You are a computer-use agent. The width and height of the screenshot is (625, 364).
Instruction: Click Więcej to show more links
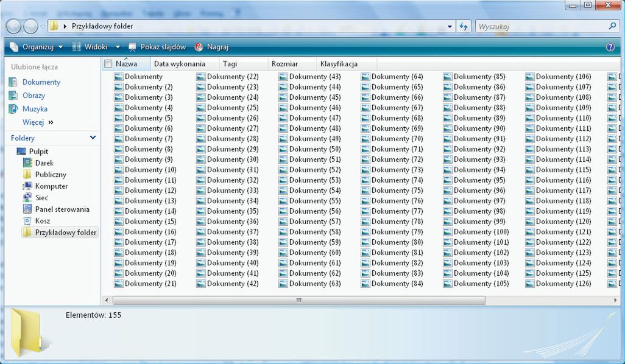pyautogui.click(x=38, y=122)
